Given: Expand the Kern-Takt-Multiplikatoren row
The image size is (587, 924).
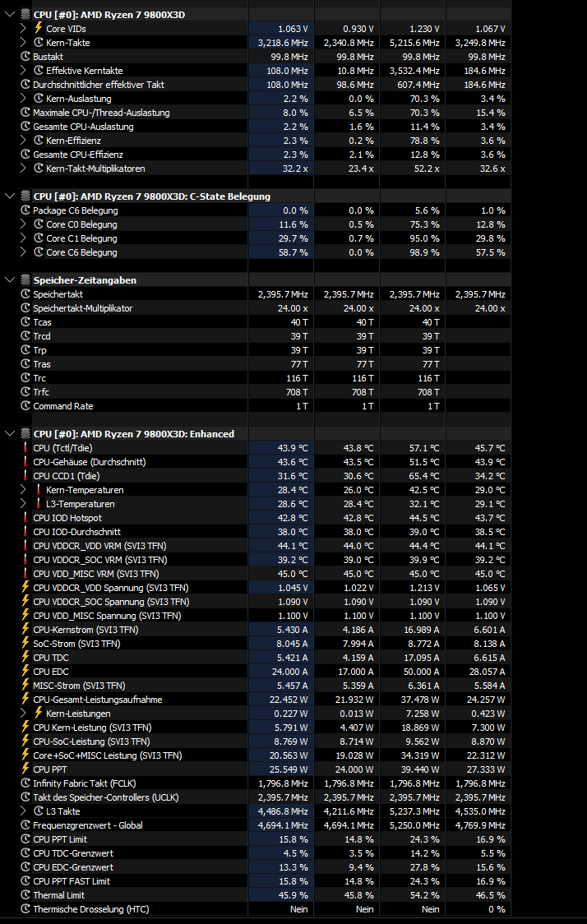Looking at the screenshot, I should (x=23, y=169).
